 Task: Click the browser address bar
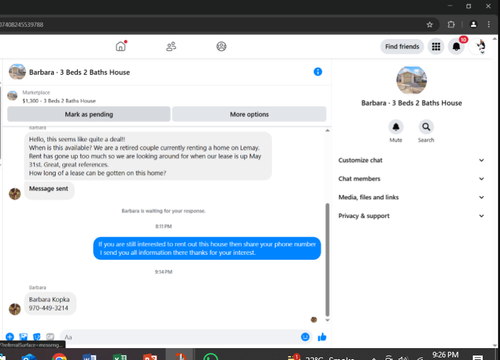click(213, 24)
